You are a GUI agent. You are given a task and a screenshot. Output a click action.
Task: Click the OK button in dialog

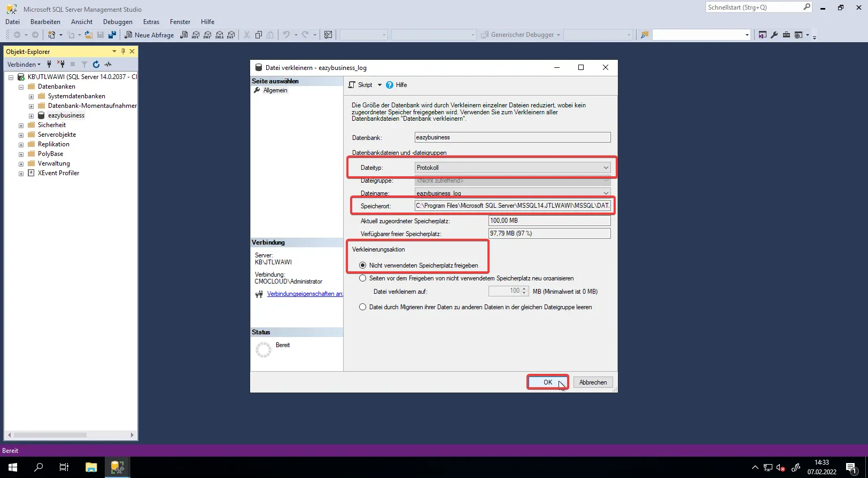pyautogui.click(x=548, y=382)
